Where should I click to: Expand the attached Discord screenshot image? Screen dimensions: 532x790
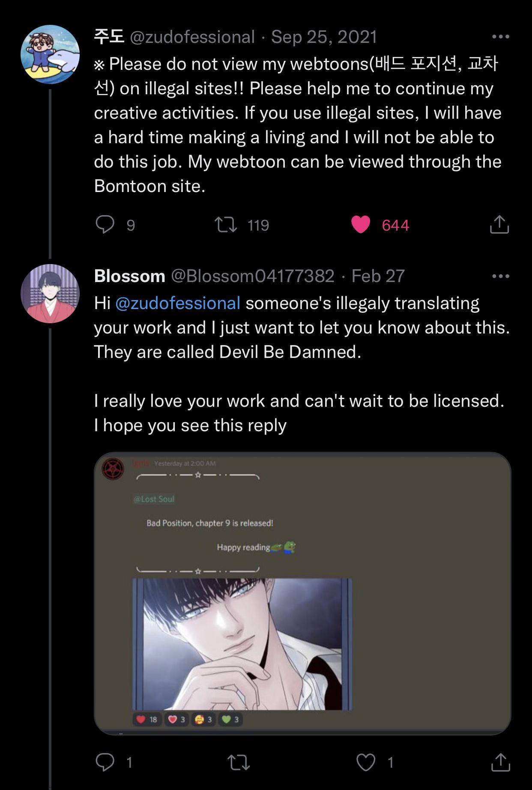point(302,593)
